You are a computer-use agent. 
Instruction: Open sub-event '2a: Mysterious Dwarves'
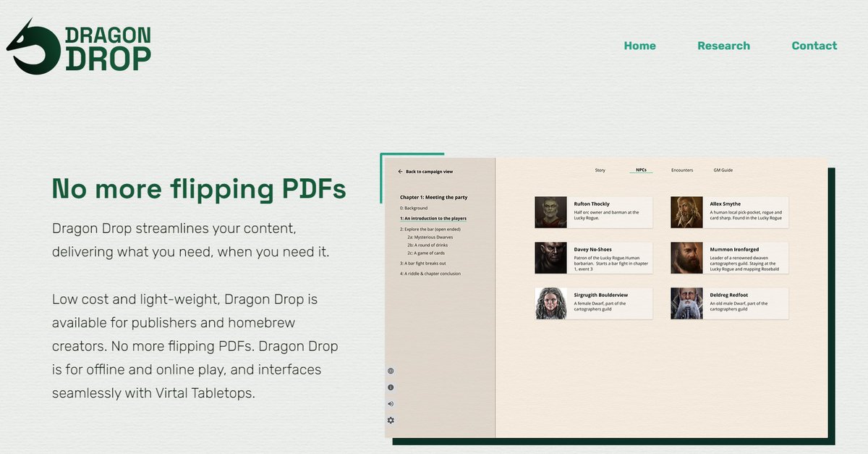point(431,237)
